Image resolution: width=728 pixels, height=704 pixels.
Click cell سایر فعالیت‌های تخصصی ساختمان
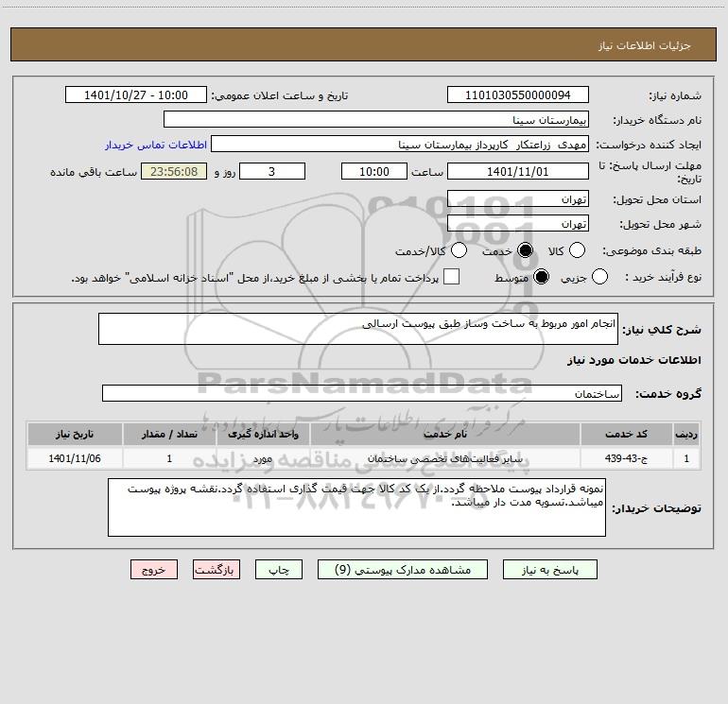point(444,458)
